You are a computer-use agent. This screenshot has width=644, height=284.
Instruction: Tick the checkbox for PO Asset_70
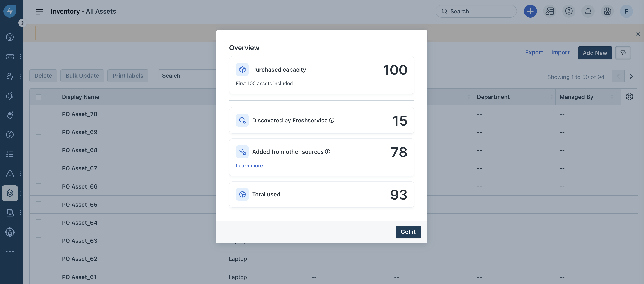click(x=38, y=114)
